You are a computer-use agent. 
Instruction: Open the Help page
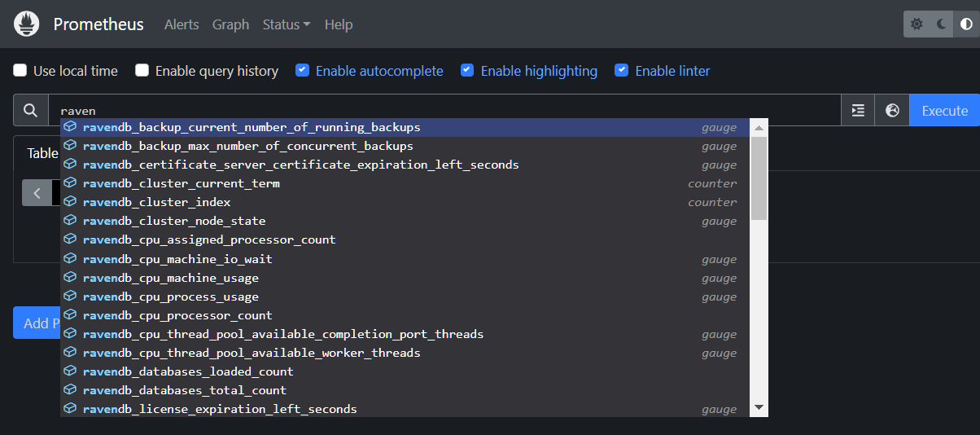[339, 24]
